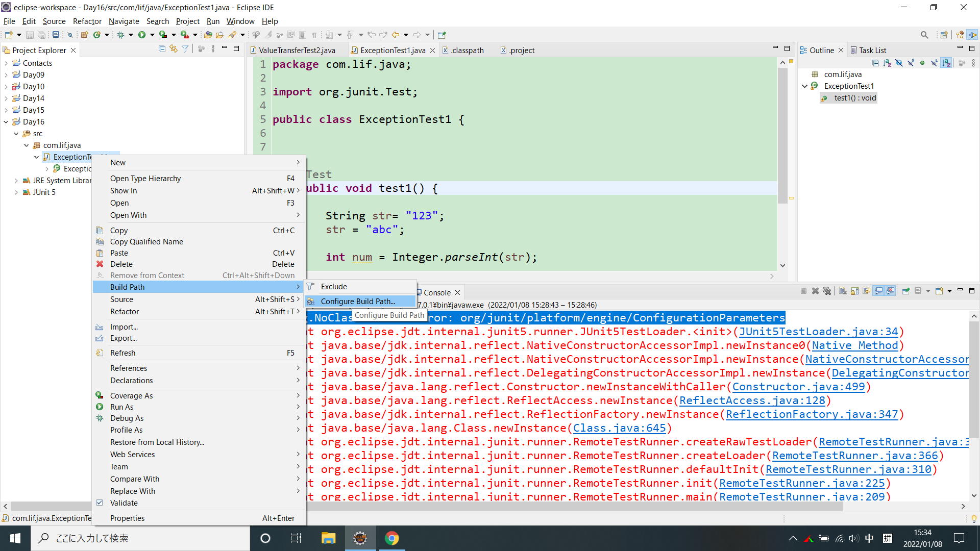The width and height of the screenshot is (980, 551).
Task: Select Configure Build Path... in the submenu
Action: point(357,302)
